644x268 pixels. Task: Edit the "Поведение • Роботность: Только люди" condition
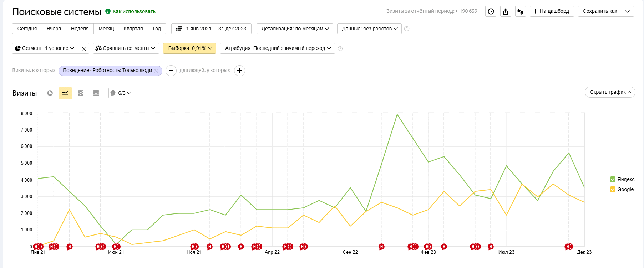107,71
